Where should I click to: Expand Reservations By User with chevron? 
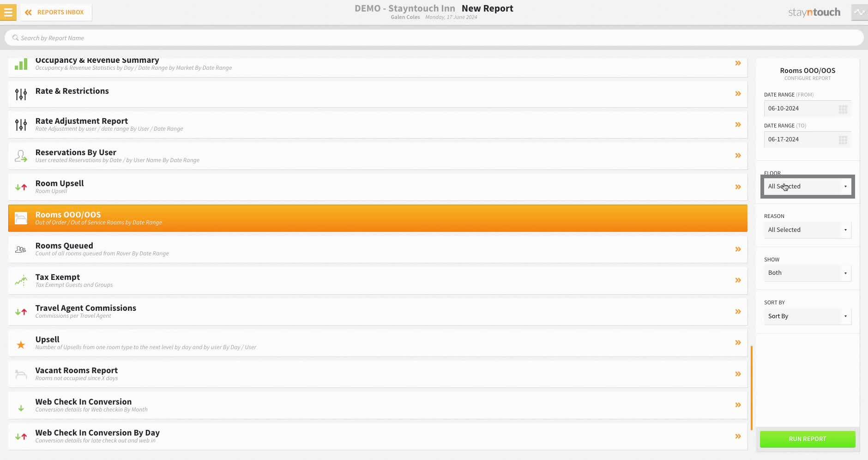pos(738,156)
